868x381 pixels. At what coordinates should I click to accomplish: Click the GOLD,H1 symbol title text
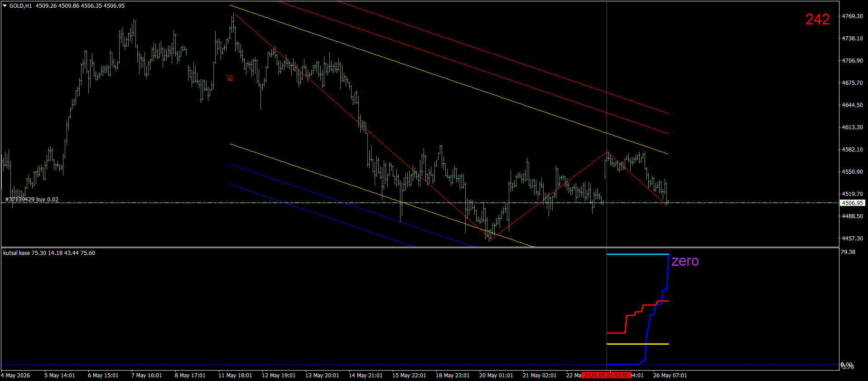[x=20, y=6]
